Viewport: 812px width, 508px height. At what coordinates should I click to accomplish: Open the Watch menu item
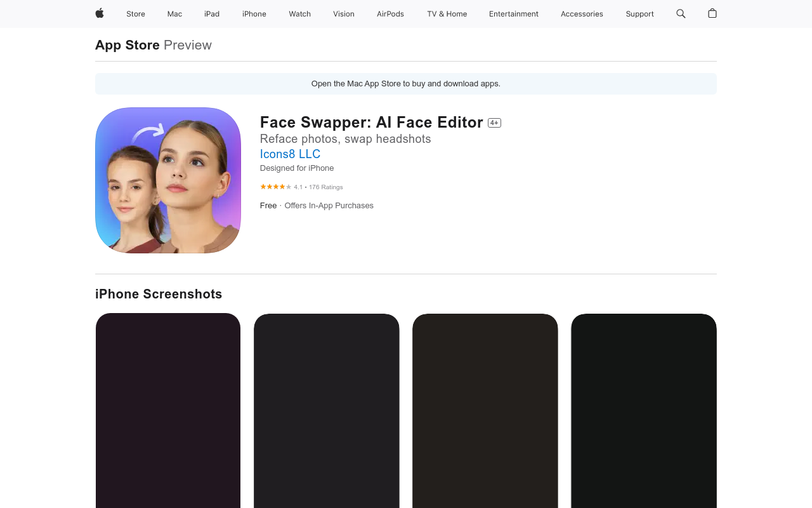click(x=300, y=14)
